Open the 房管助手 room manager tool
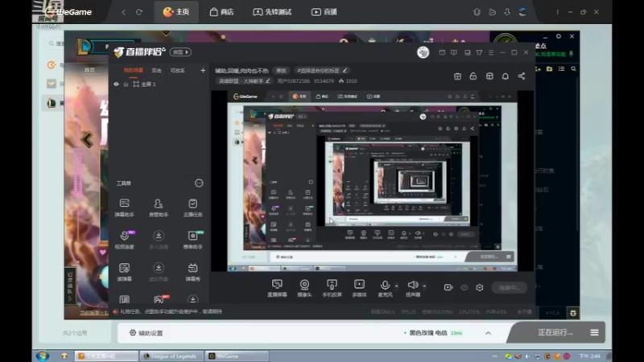Image resolution: width=644 pixels, height=362 pixels. click(158, 208)
